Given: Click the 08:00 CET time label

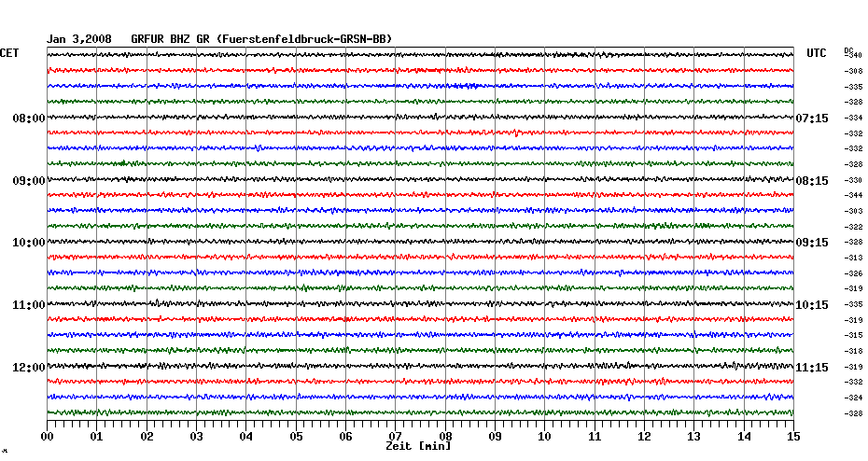Looking at the screenshot, I should pos(29,119).
